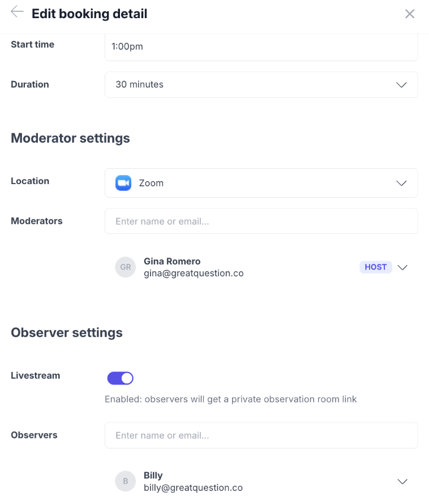Click gina@greatquestion.co email address
429x504 pixels.
tap(194, 273)
